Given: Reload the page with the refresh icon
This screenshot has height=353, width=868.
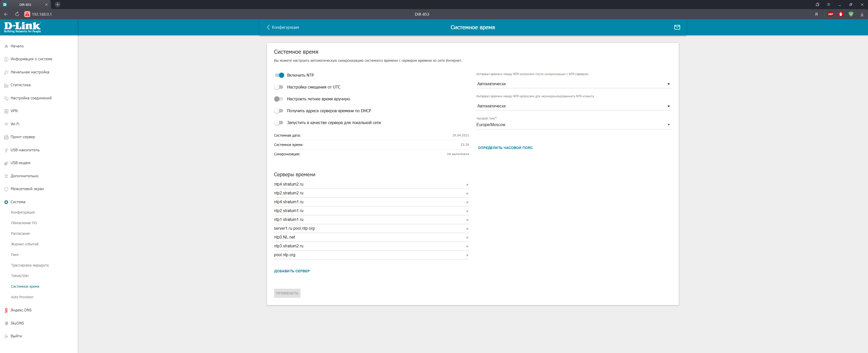Looking at the screenshot, I should point(17,14).
